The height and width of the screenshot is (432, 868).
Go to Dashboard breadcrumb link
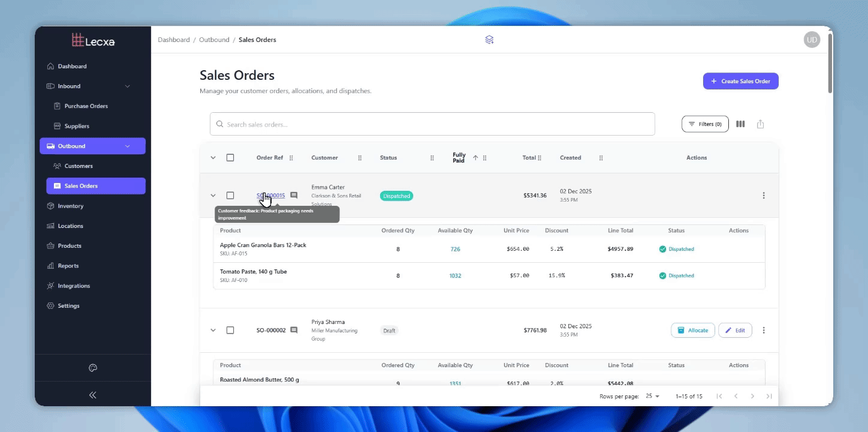tap(174, 40)
